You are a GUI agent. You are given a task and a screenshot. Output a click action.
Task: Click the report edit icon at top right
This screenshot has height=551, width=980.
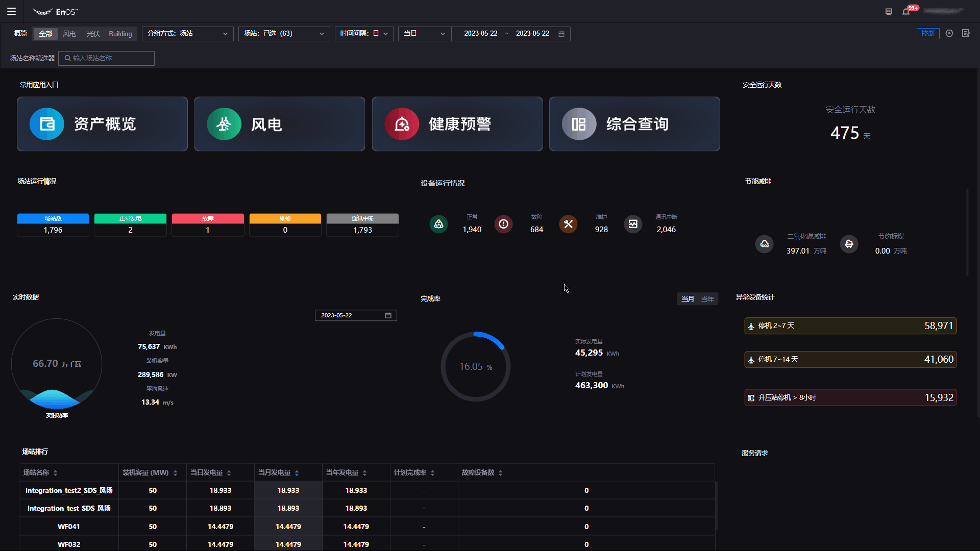pos(966,34)
